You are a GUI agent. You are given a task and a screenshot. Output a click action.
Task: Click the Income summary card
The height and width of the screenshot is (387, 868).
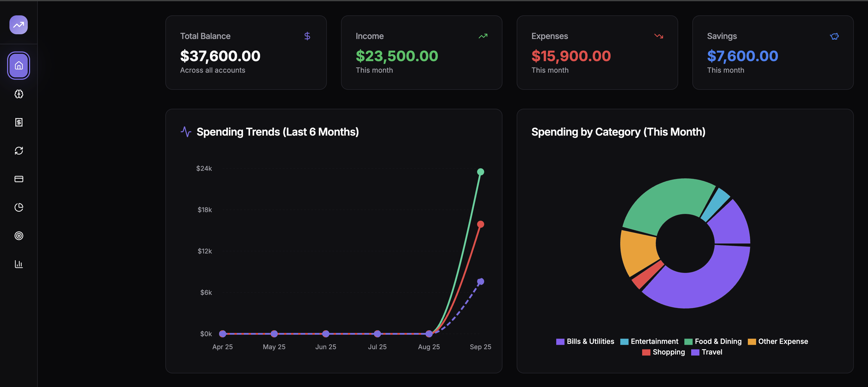point(421,53)
